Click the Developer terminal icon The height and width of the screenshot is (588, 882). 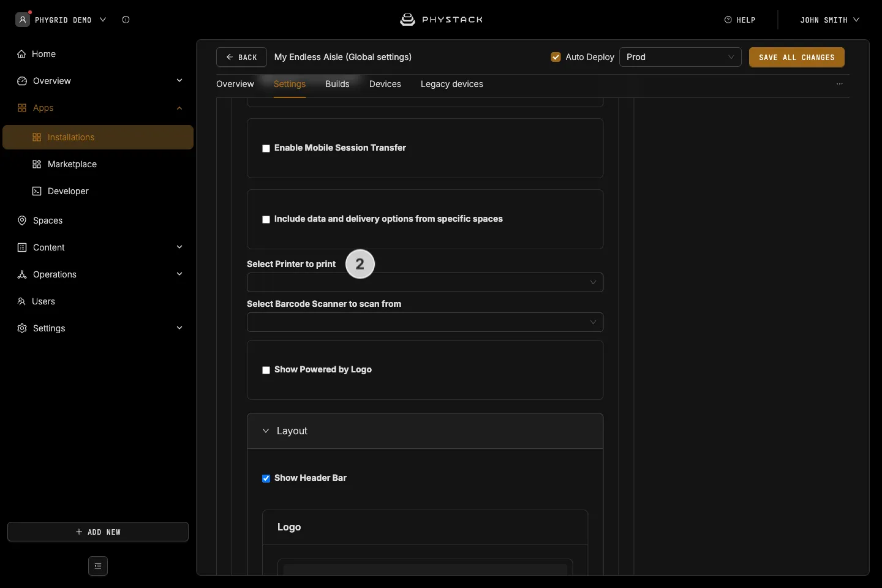[37, 191]
